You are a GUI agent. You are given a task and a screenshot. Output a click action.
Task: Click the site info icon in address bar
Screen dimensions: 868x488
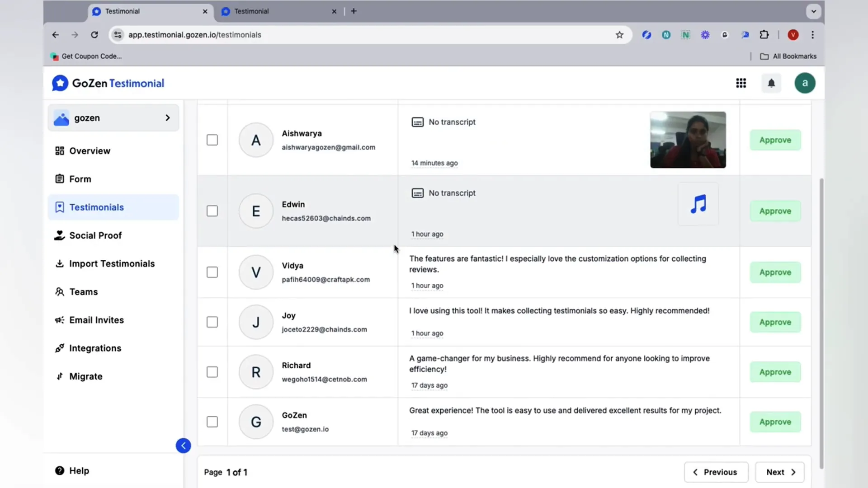(x=118, y=35)
